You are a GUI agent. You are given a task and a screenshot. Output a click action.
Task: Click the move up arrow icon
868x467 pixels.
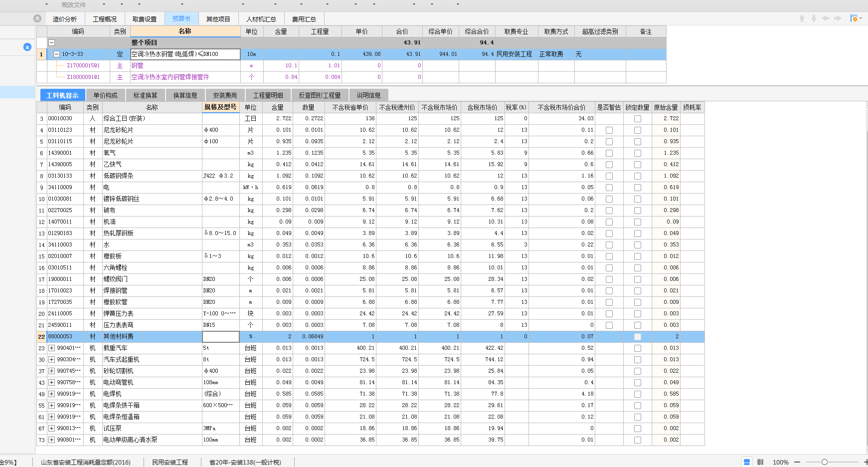(x=802, y=18)
